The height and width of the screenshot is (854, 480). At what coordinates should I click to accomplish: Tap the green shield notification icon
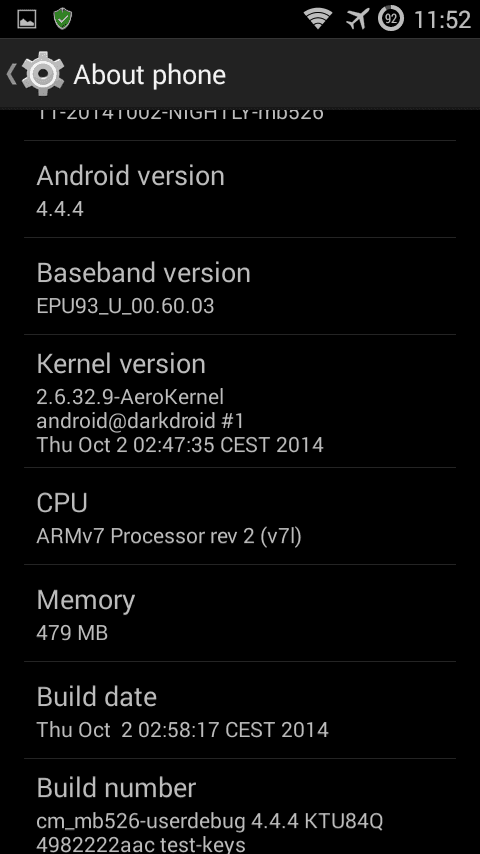63,19
